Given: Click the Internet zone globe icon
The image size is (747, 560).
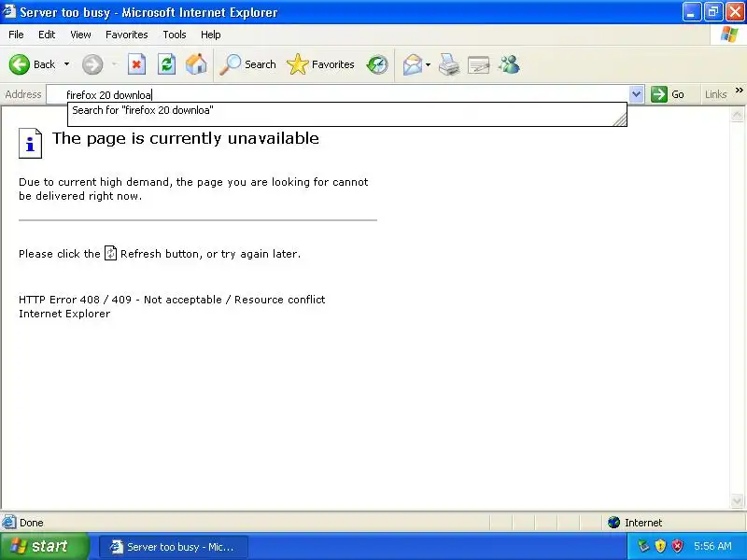Looking at the screenshot, I should [x=614, y=523].
